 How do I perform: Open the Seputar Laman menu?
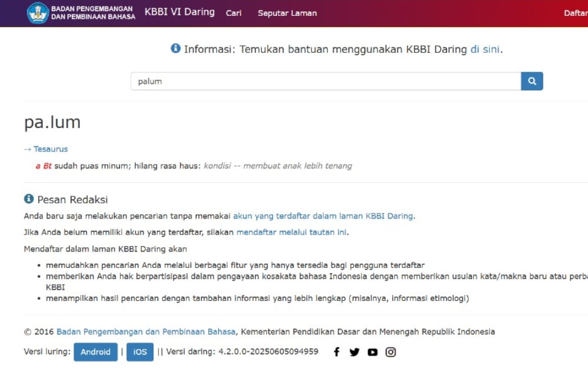[x=288, y=13]
